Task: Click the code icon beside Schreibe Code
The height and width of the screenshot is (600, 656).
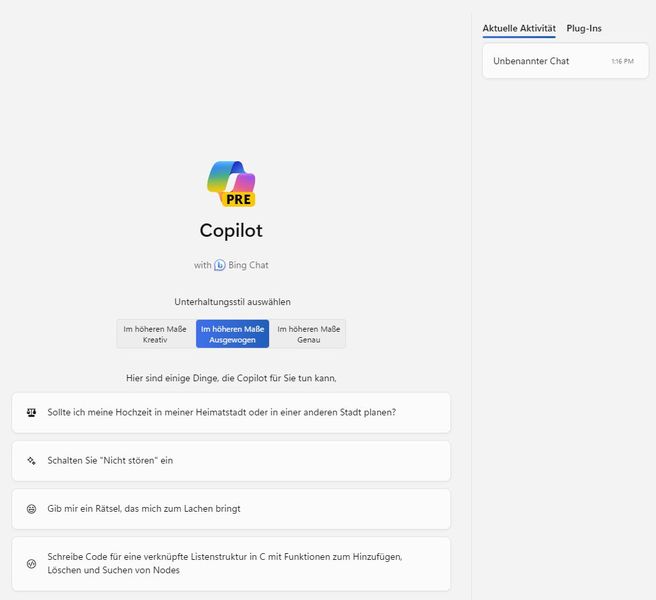Action: (31, 564)
